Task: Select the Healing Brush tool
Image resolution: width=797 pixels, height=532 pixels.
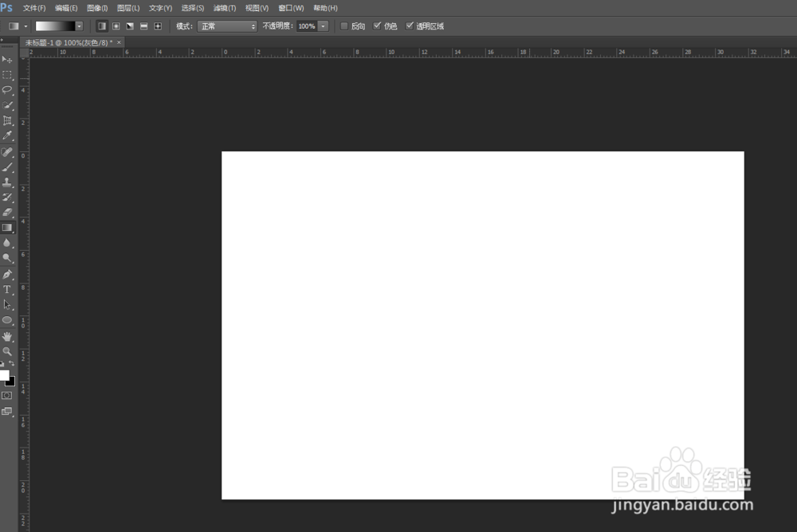Action: (7, 152)
